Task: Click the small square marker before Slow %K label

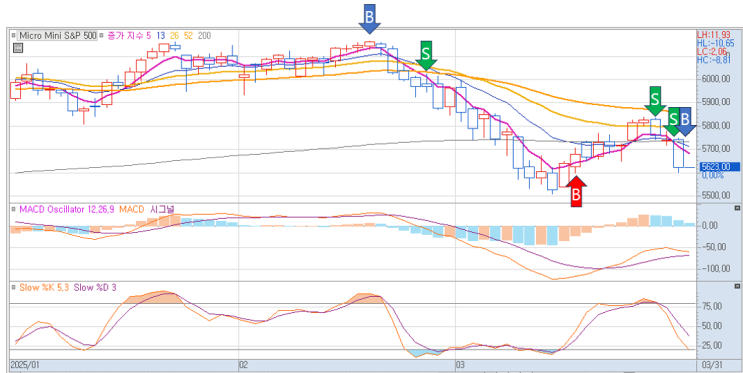Action: (x=13, y=287)
